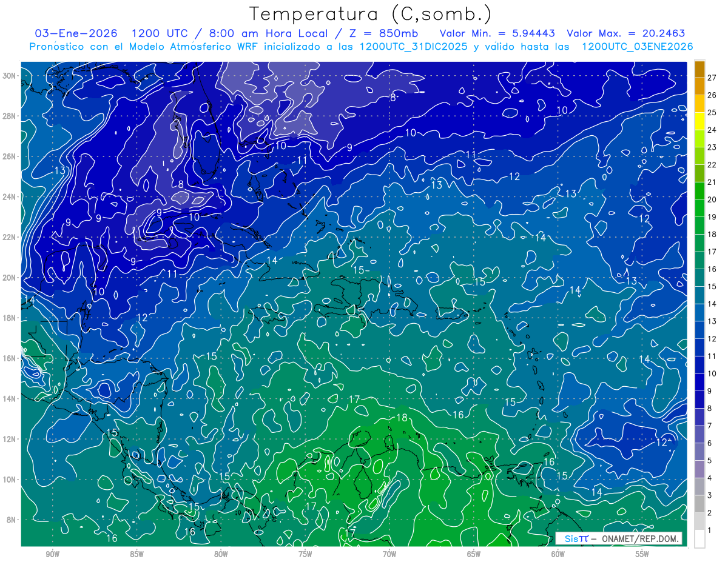The image size is (728, 562).
Task: Click the "85W" longitude axis label
Action: click(x=137, y=554)
